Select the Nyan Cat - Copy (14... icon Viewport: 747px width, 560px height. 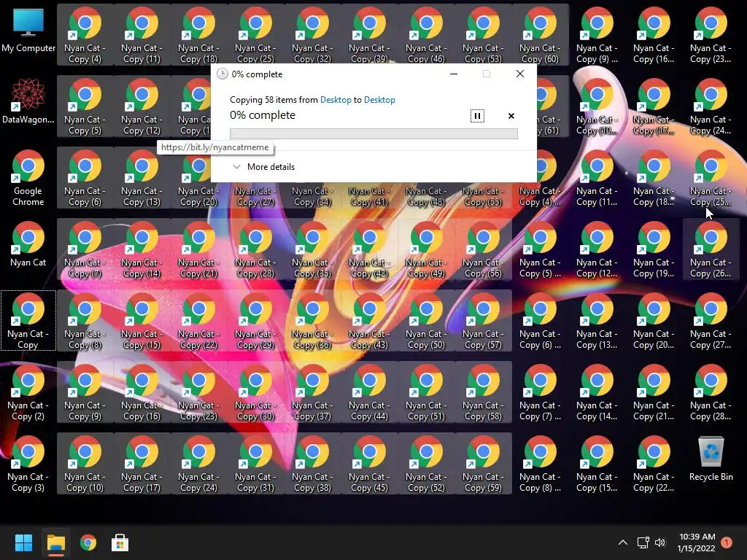point(597,392)
